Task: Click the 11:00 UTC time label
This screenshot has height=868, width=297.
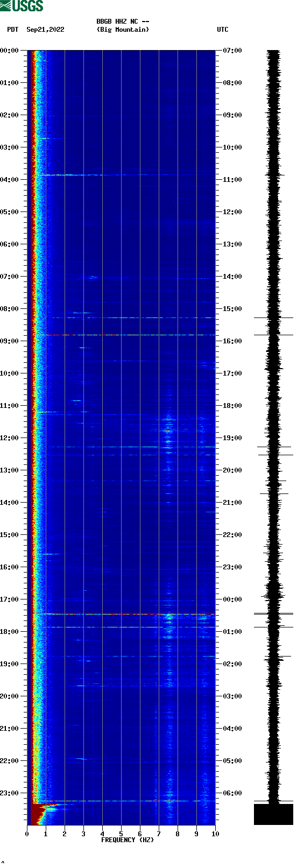Action: point(232,180)
